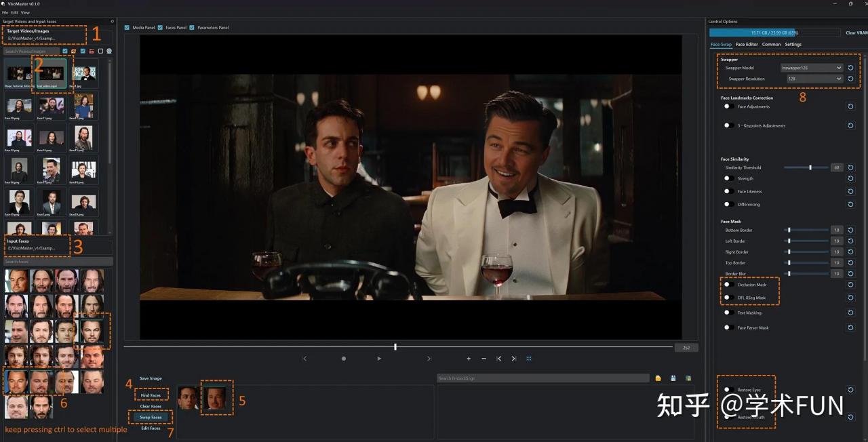
Task: Reset the Right Border value
Action: pos(850,252)
